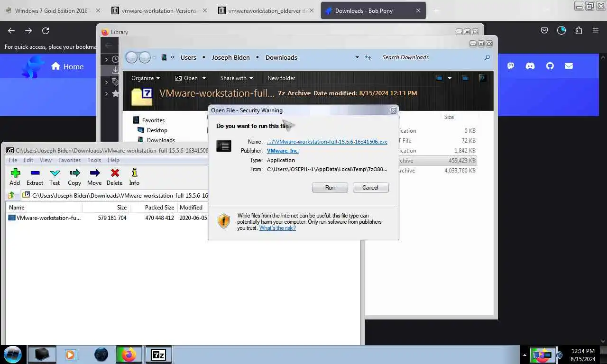Click Run in the Security Warning dialog
607x364 pixels.
click(x=330, y=188)
